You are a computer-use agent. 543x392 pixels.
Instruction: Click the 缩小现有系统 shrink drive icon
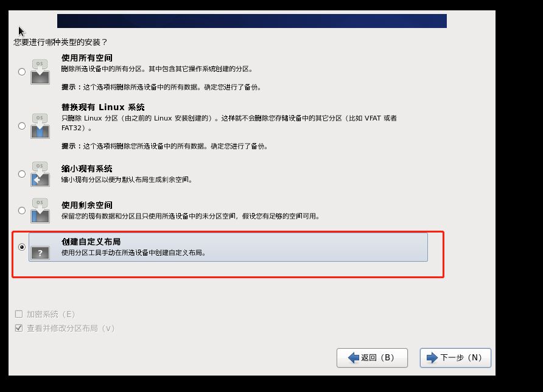[40, 174]
